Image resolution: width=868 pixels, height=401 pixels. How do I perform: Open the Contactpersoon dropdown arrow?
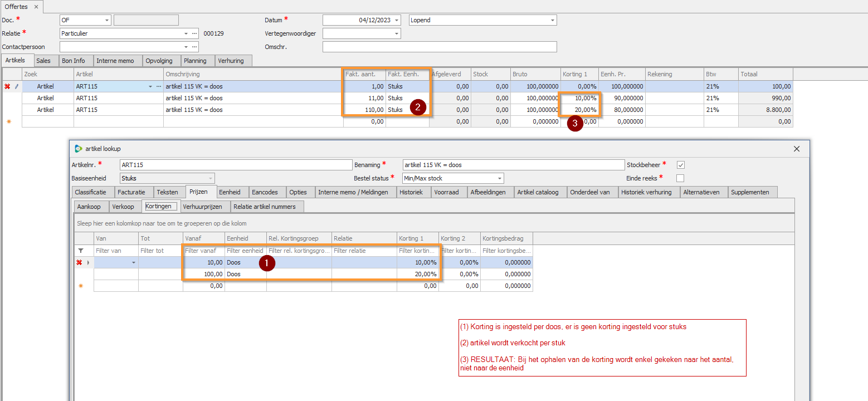[187, 47]
